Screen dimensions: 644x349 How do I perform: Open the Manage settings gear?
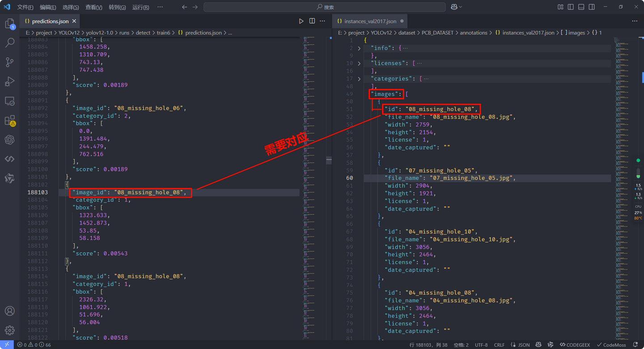(x=9, y=330)
